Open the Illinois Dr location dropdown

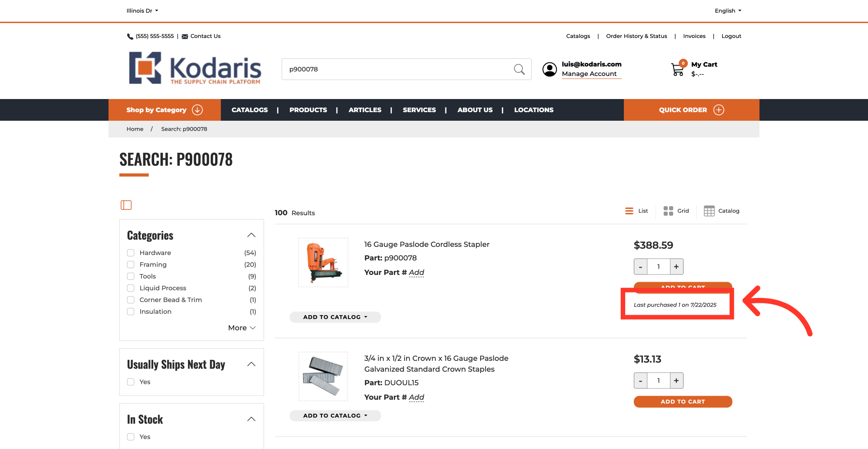point(142,11)
